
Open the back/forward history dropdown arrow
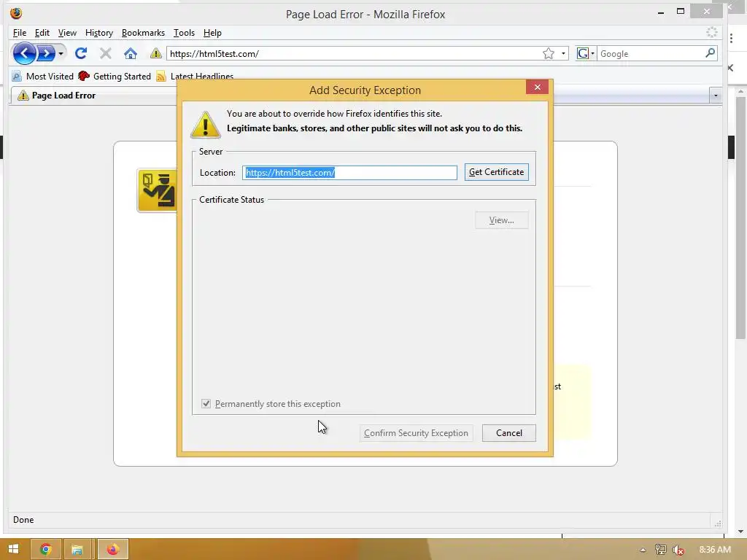pos(61,54)
